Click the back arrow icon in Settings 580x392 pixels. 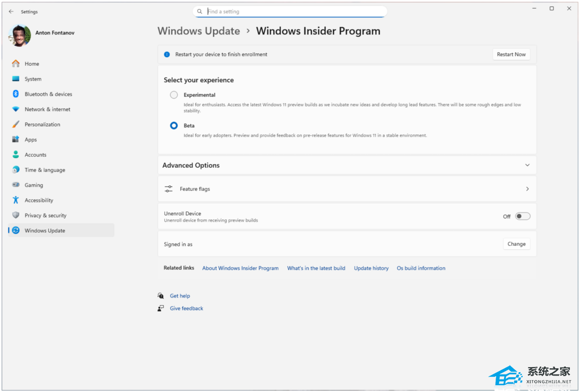[11, 11]
